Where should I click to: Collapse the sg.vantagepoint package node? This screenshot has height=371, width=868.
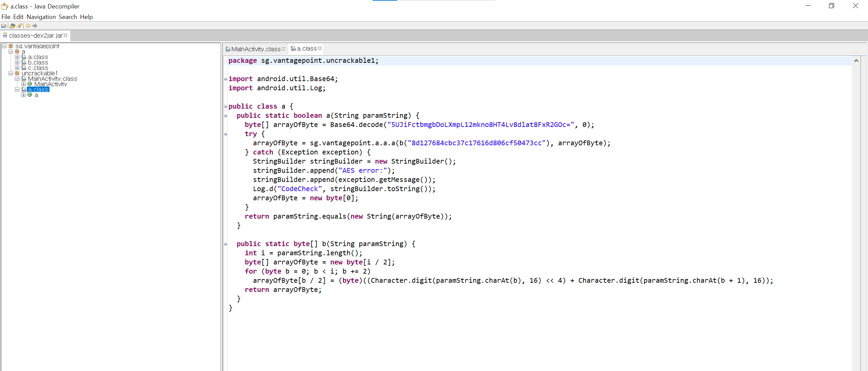pos(4,46)
